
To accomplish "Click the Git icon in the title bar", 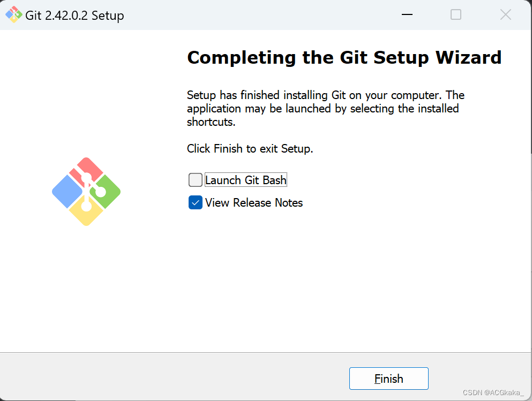I will (14, 15).
